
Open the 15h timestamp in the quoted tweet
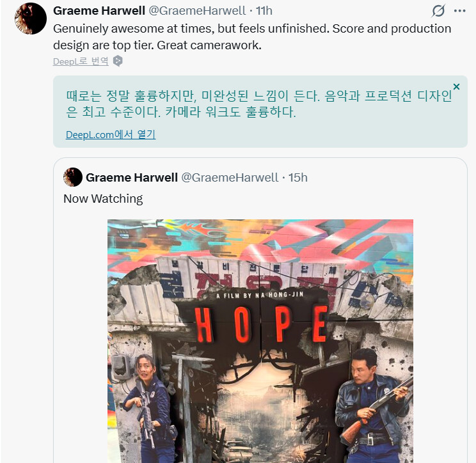pyautogui.click(x=297, y=178)
